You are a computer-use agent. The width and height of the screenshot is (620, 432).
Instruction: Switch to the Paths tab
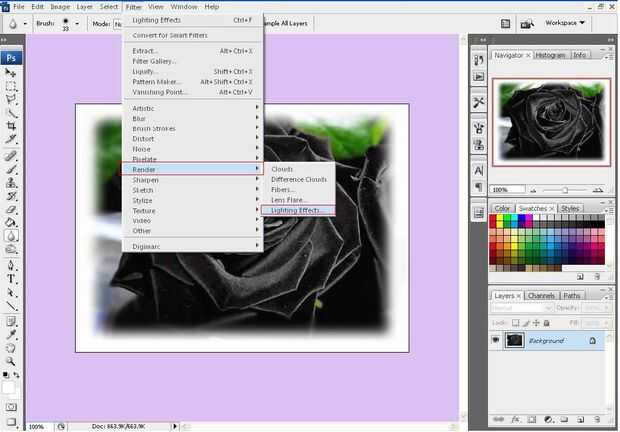click(x=572, y=296)
